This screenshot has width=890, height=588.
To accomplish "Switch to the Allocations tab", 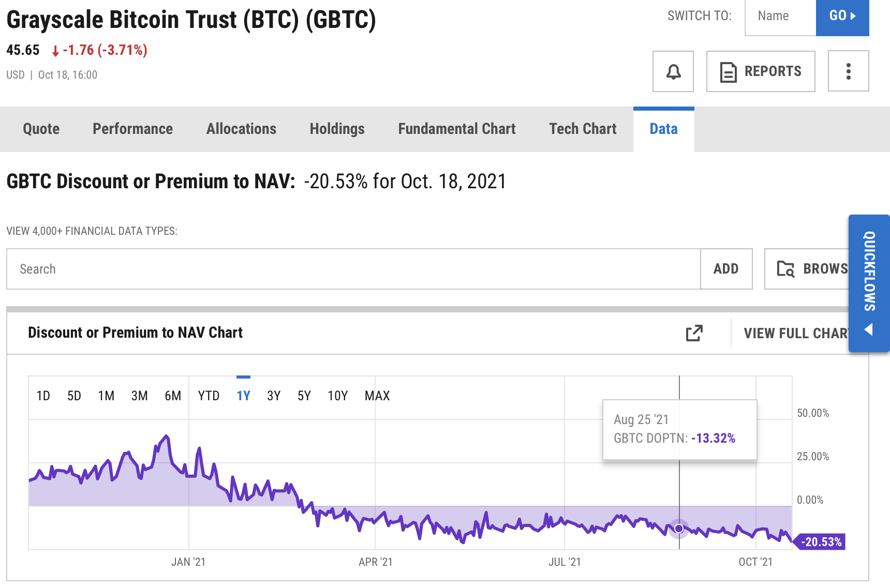I will pyautogui.click(x=241, y=129).
